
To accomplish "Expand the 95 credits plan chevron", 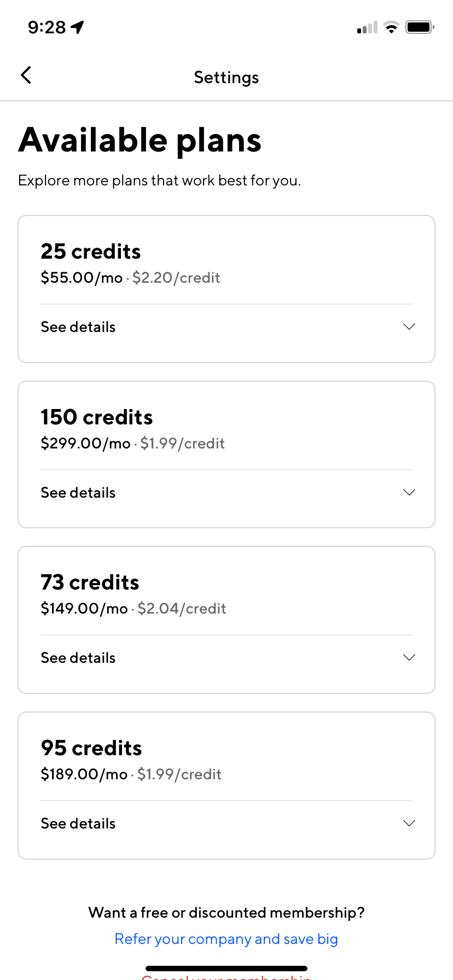I will (409, 823).
